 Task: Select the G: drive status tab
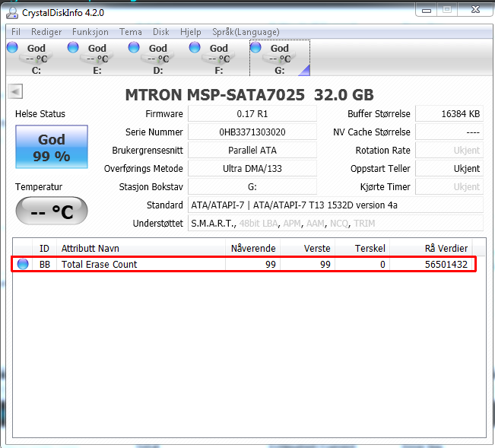pyautogui.click(x=280, y=58)
